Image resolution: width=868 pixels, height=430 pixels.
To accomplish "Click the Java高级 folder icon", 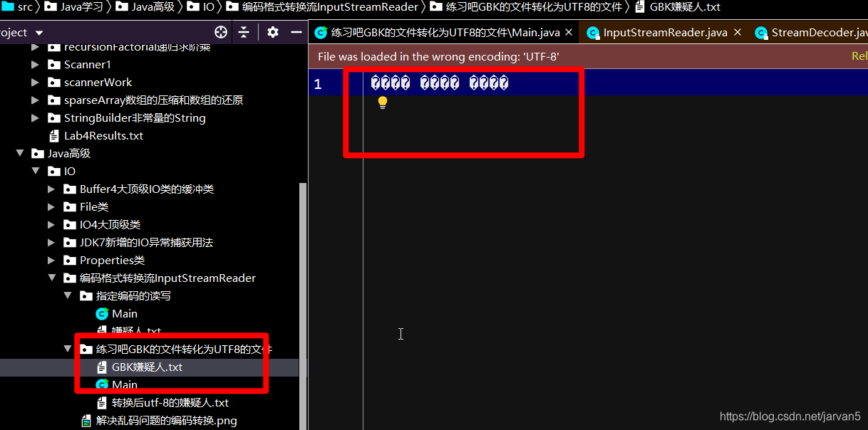I will pos(37,154).
